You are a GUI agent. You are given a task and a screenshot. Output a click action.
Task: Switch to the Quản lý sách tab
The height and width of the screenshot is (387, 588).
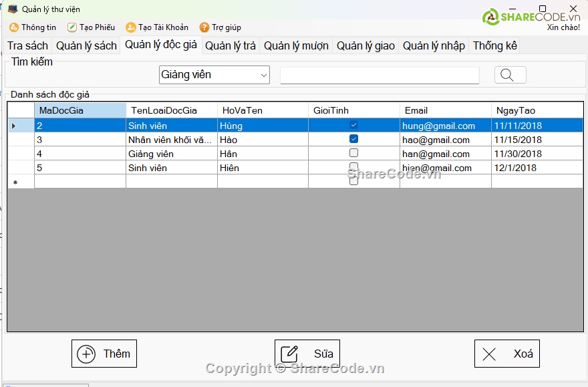click(86, 46)
